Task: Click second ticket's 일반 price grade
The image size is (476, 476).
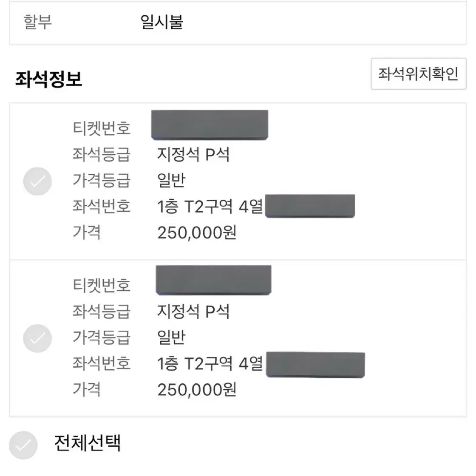Action: click(x=171, y=337)
